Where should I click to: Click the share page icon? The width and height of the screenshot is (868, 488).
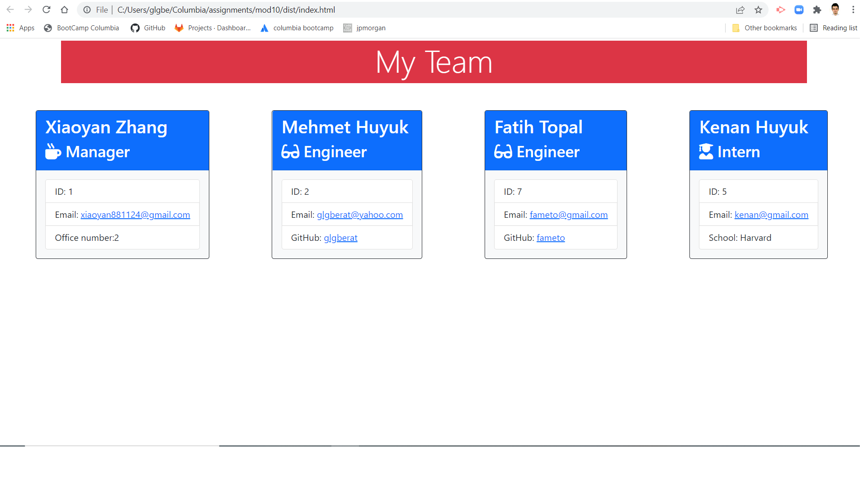pos(740,10)
